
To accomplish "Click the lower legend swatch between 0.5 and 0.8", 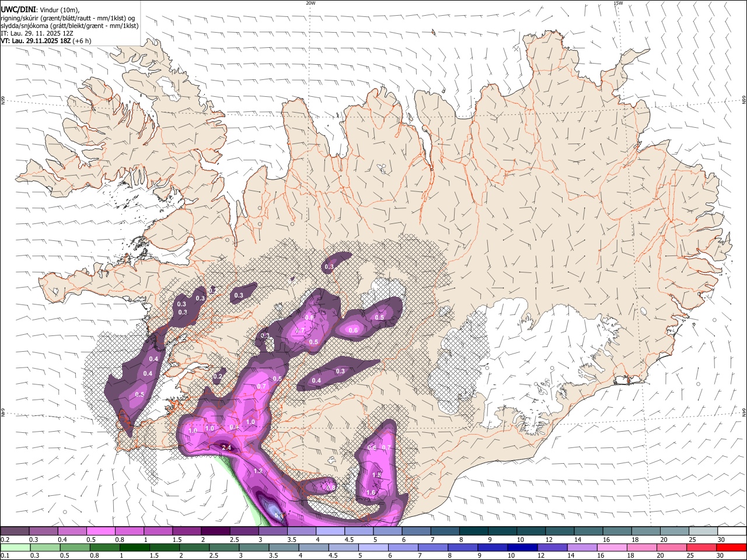I will coord(75,548).
